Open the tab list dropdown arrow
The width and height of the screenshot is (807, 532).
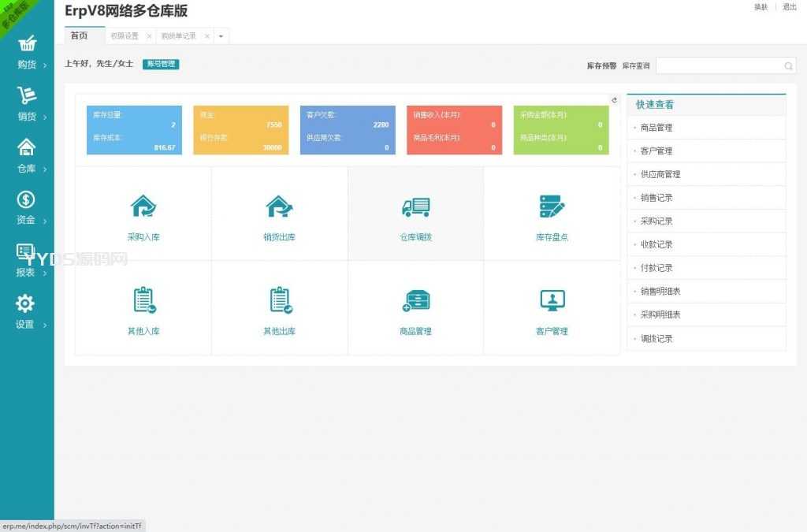point(221,36)
